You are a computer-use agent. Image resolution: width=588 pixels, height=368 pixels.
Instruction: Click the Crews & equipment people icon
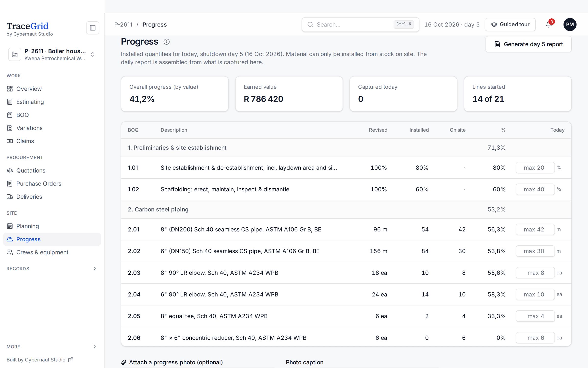pyautogui.click(x=10, y=252)
